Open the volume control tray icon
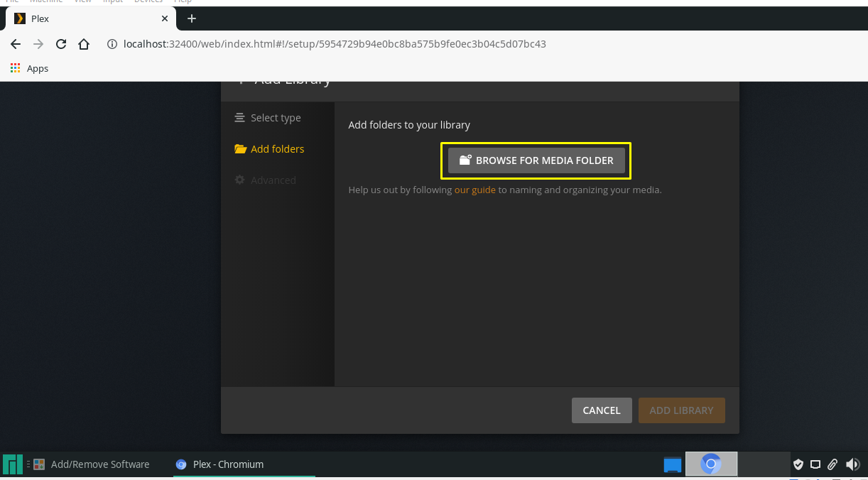The image size is (868, 480). coord(852,464)
